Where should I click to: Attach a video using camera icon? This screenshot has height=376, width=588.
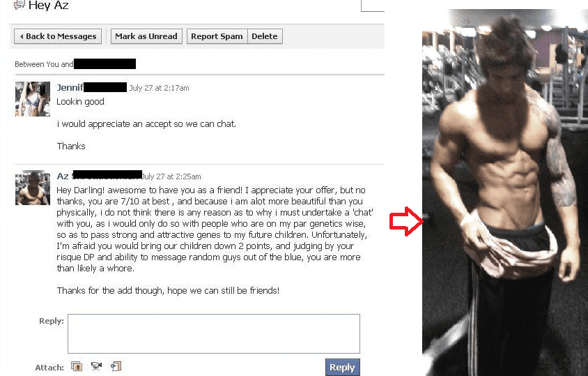coord(96,366)
